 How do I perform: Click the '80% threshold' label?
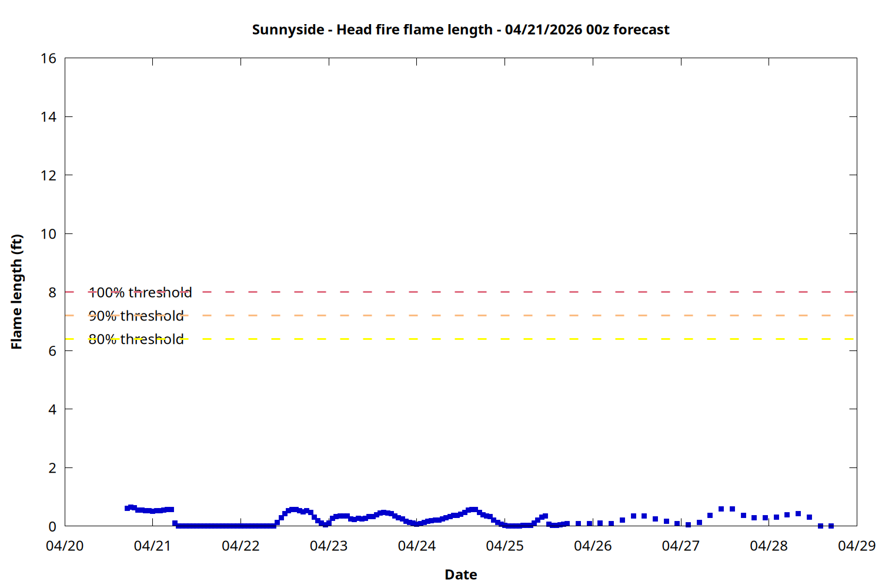136,339
